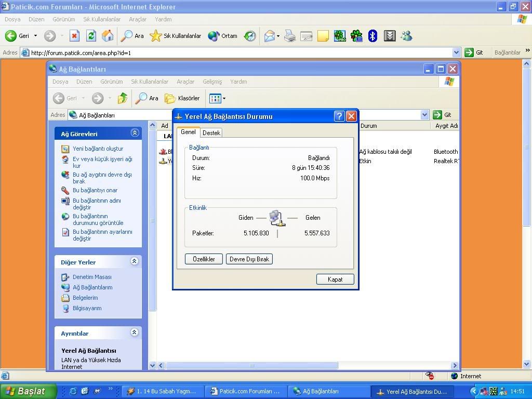Collapse the Ağ Görevleri panel

pos(135,133)
